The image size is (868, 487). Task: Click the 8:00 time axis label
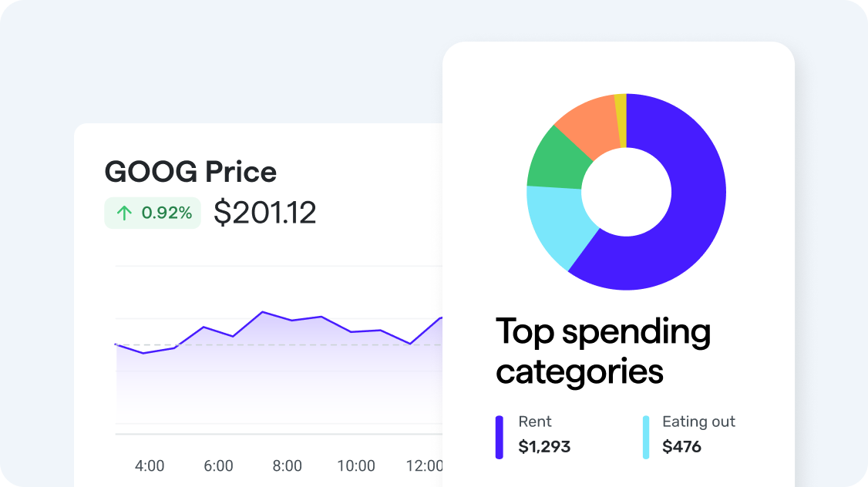click(x=288, y=465)
